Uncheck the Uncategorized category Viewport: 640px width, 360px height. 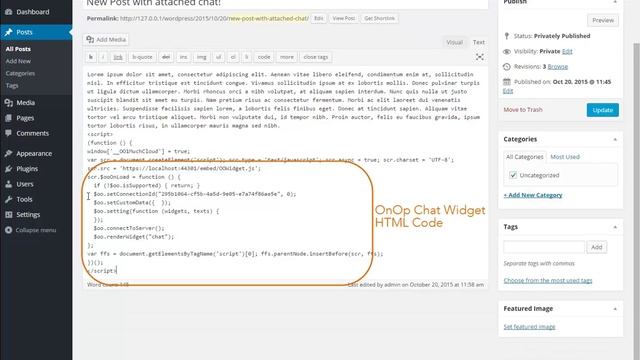[x=513, y=175]
